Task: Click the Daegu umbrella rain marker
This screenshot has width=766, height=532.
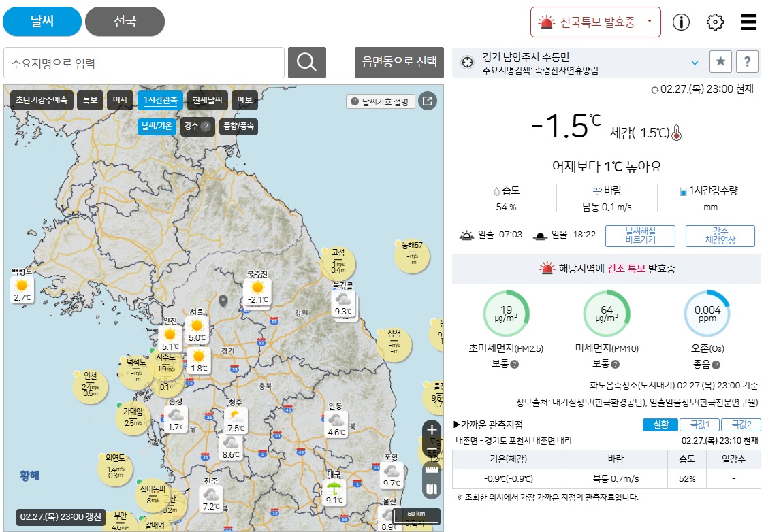Action: 334,493
